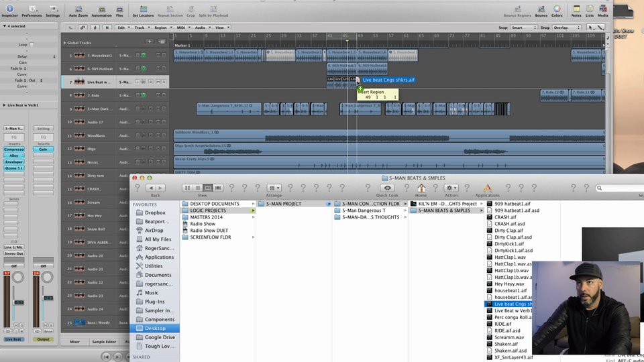The image size is (644, 362).
Task: Go to Home in Finder toolbar
Action: click(x=421, y=188)
